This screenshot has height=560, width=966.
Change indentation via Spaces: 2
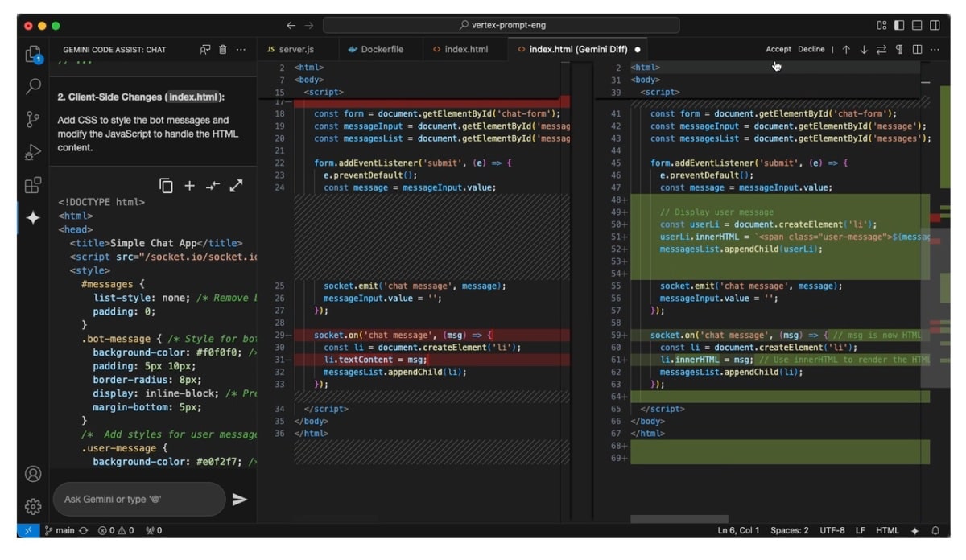790,531
